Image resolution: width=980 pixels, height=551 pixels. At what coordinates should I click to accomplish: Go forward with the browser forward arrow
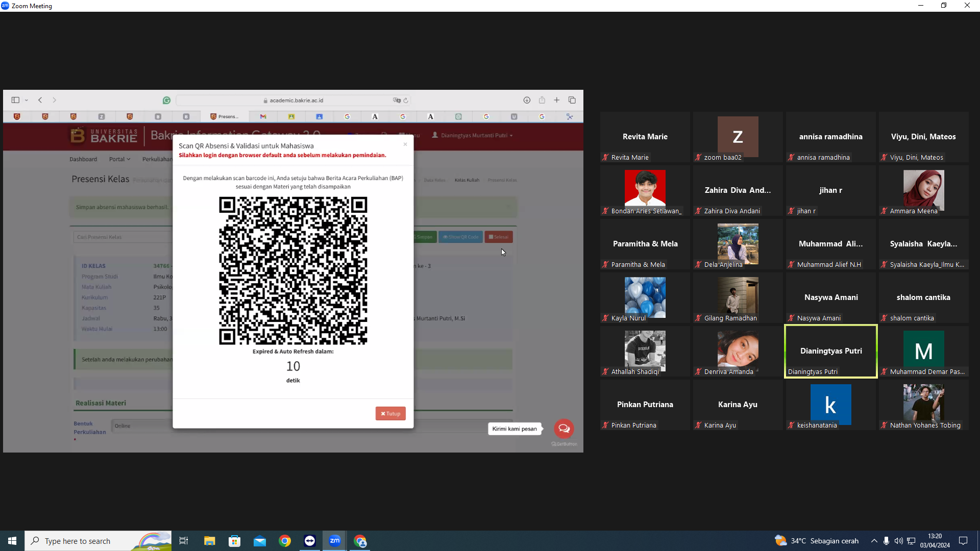coord(55,100)
